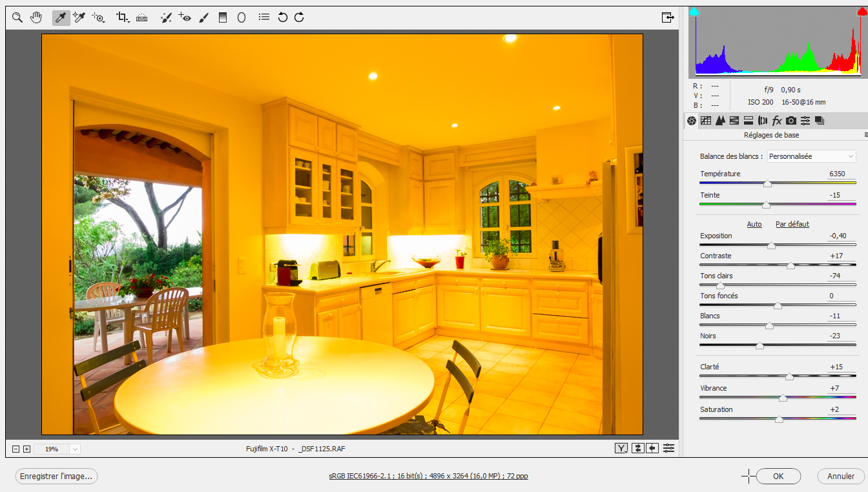868x492 pixels.
Task: Switch to Snapshots panel tab
Action: pyautogui.click(x=820, y=121)
